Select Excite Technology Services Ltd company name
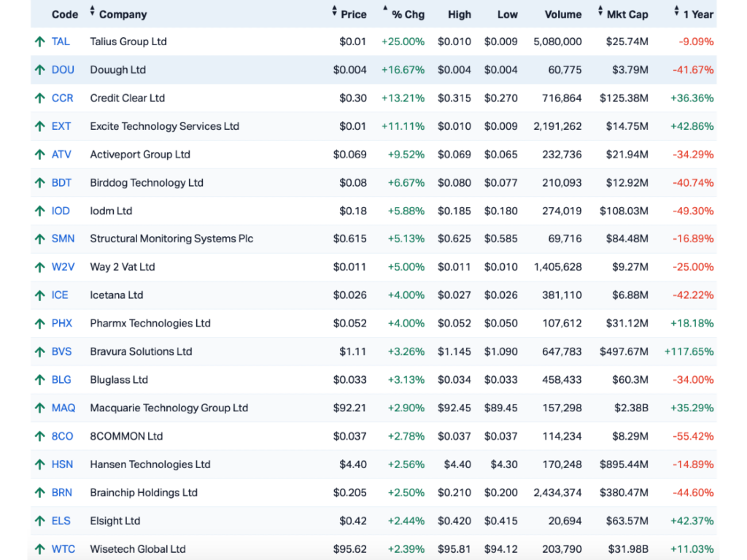747x560 pixels. [x=165, y=126]
